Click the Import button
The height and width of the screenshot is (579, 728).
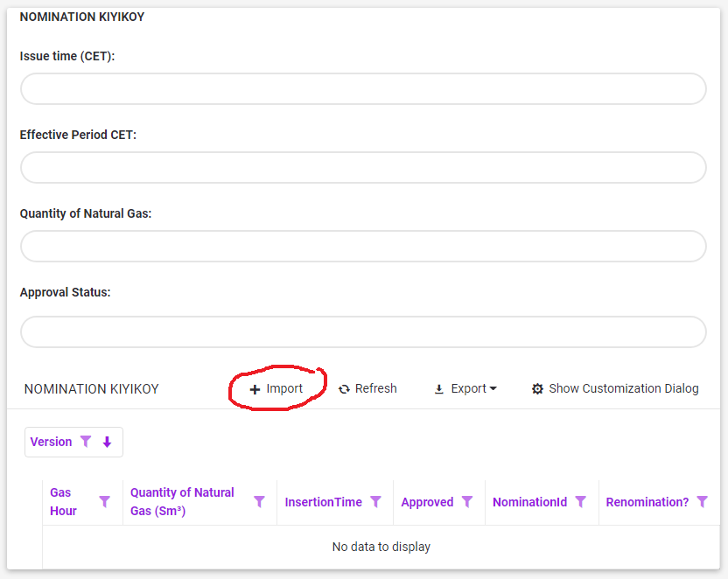276,388
